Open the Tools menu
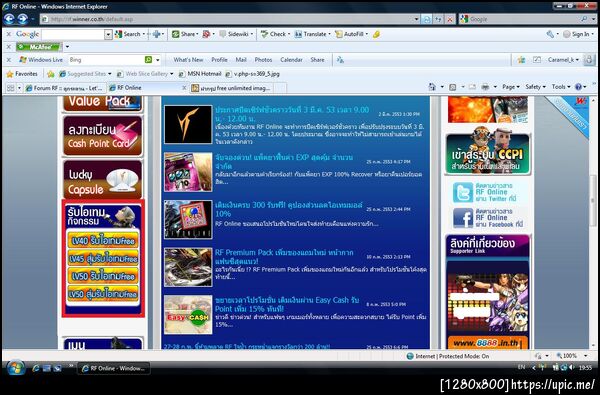This screenshot has width=600, height=395. [x=561, y=87]
